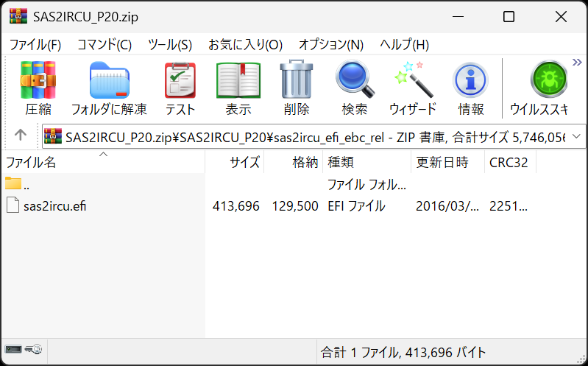Image resolution: width=588 pixels, height=366 pixels.
Task: Select the sas2ircu.efi file name
Action: click(54, 206)
